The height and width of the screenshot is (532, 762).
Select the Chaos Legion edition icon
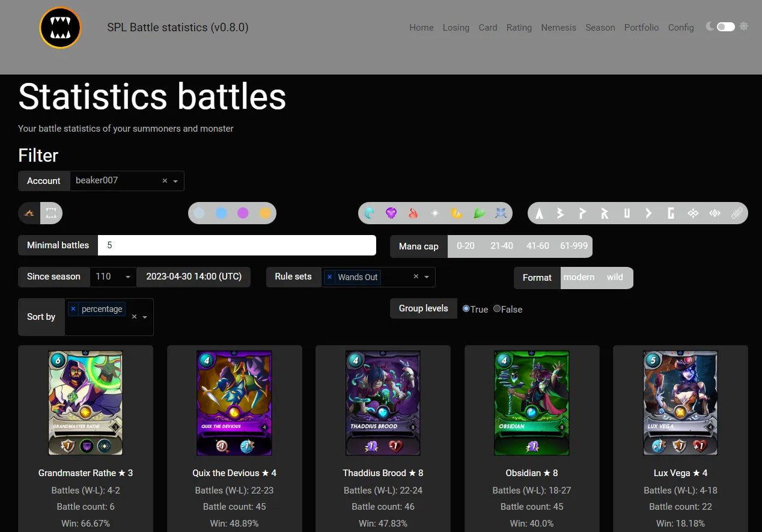pos(693,213)
